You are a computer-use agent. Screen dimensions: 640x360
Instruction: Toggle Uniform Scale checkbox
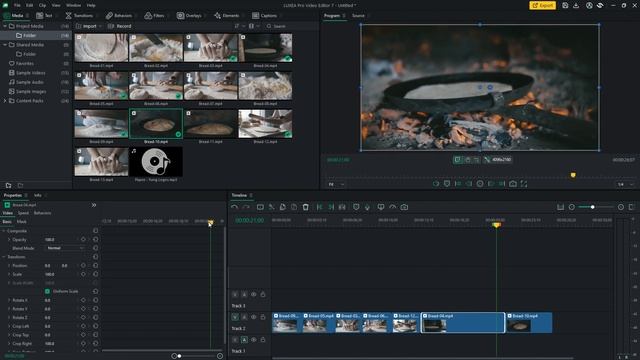(x=47, y=291)
